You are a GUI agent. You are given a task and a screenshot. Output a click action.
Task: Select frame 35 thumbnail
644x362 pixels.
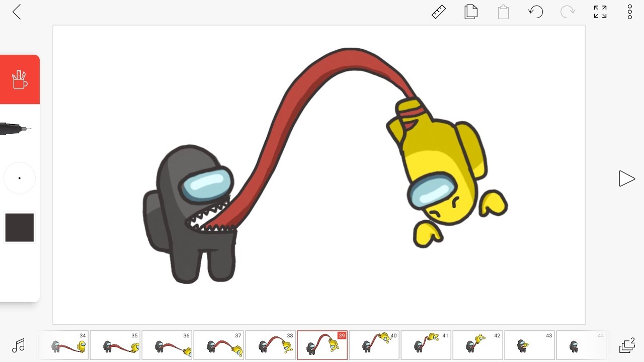[115, 345]
